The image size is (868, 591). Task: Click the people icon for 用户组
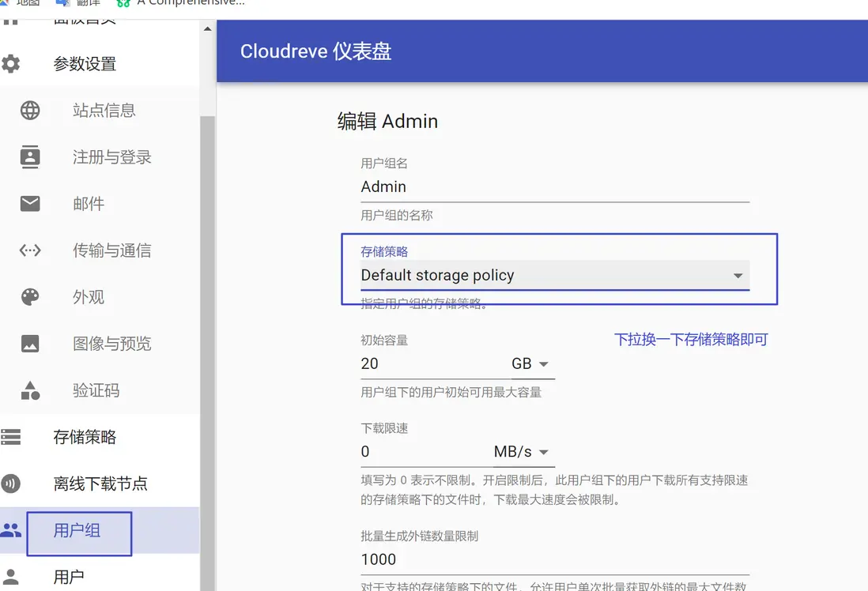point(10,530)
